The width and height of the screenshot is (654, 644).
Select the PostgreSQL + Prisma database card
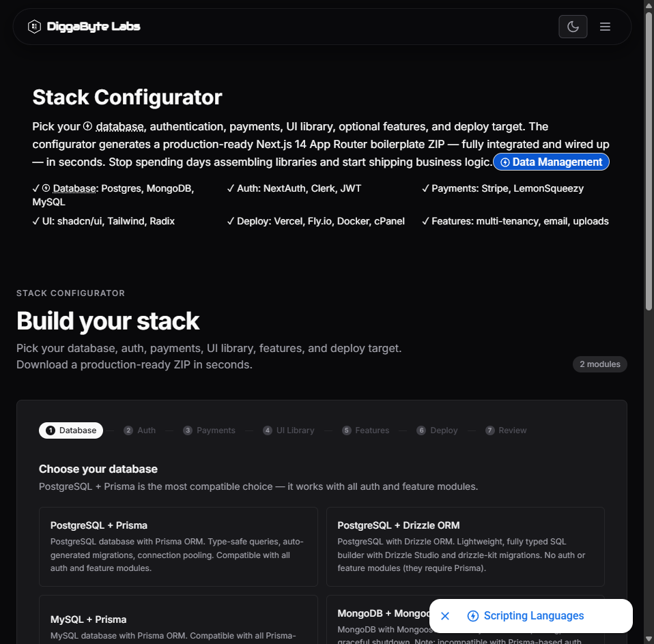coord(178,546)
